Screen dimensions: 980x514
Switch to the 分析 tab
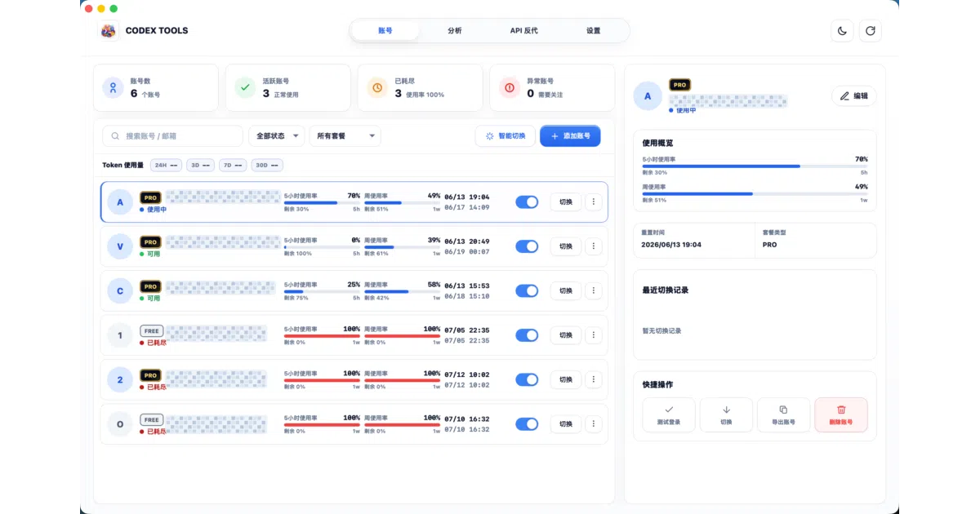(x=455, y=31)
